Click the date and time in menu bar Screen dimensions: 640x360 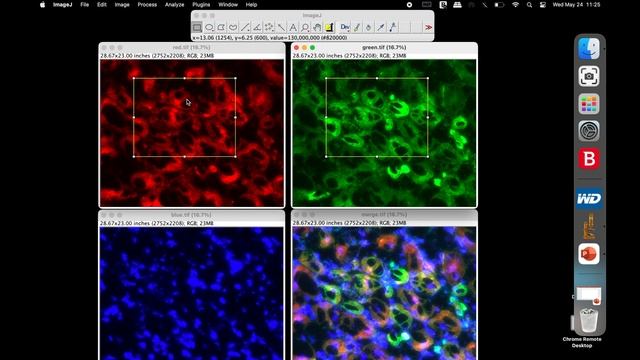576,5
